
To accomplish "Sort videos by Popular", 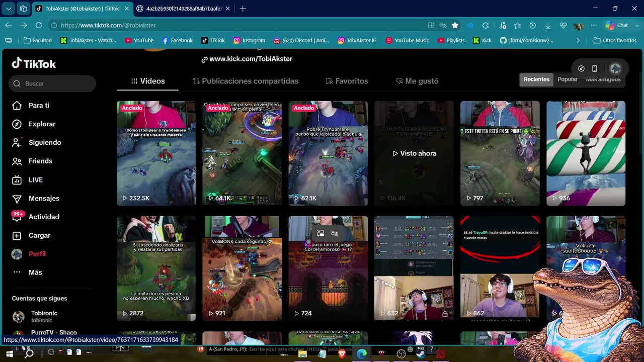I will (568, 79).
